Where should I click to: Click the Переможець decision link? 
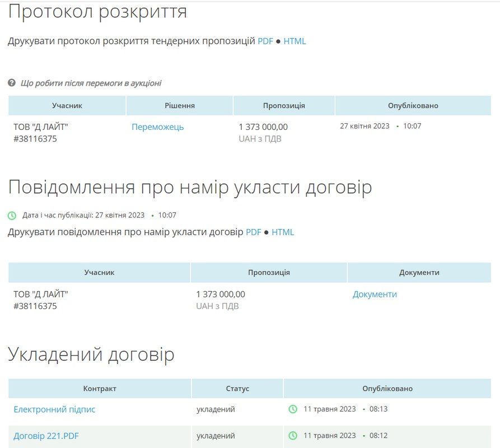pyautogui.click(x=157, y=127)
